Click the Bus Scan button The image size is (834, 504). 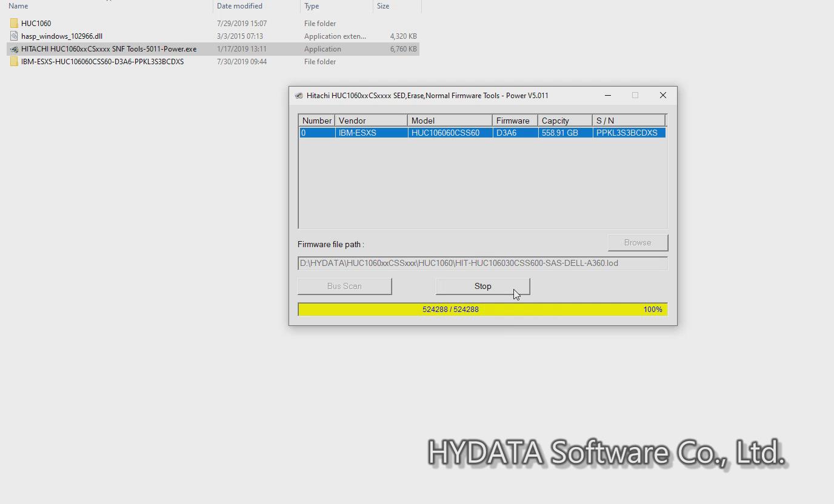click(344, 287)
